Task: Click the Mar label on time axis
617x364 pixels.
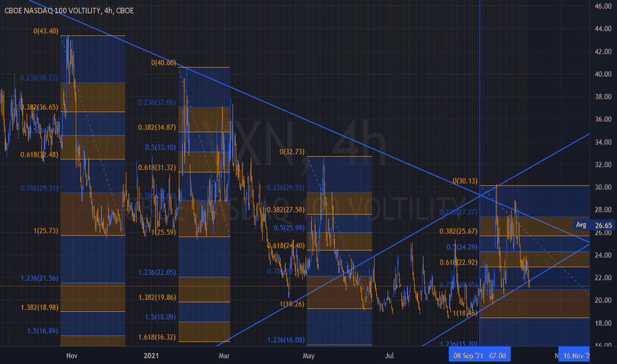Action: point(224,356)
